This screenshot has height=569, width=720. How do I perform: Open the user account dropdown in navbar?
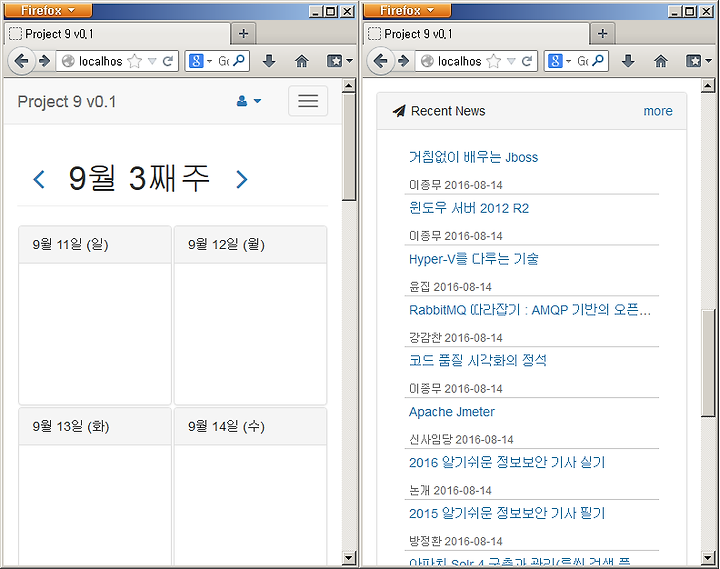pyautogui.click(x=249, y=101)
